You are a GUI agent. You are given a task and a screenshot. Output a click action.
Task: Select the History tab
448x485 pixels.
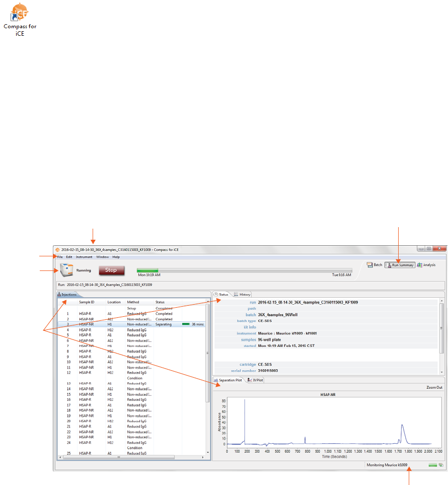[x=242, y=295]
